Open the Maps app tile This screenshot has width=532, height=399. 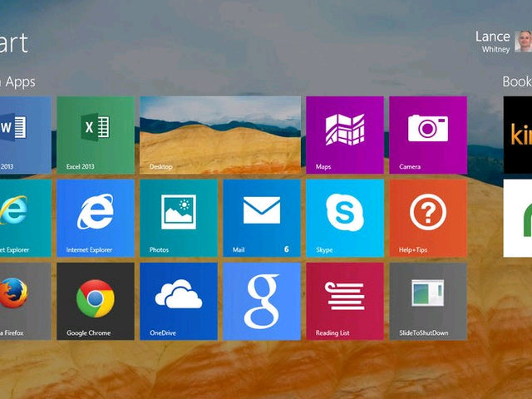(x=345, y=135)
